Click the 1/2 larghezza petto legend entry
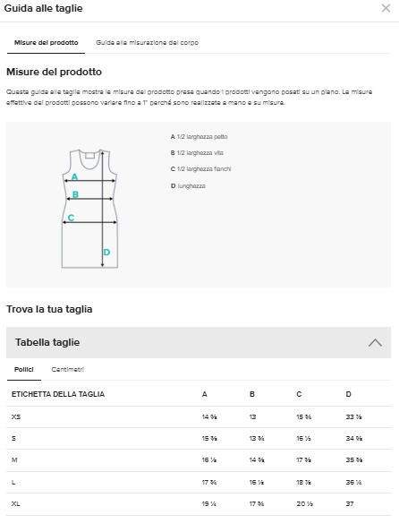This screenshot has height=532, width=399. [x=199, y=137]
